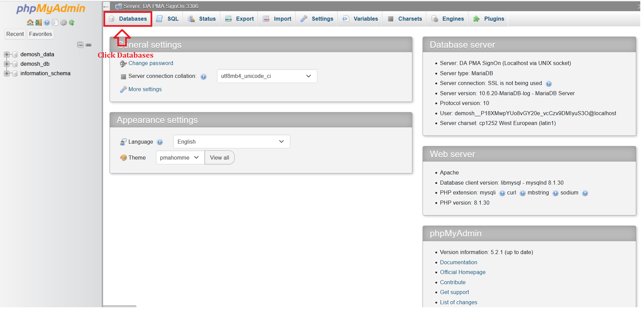Click the left-arrow collapse navigation panel icon

pos(106,6)
